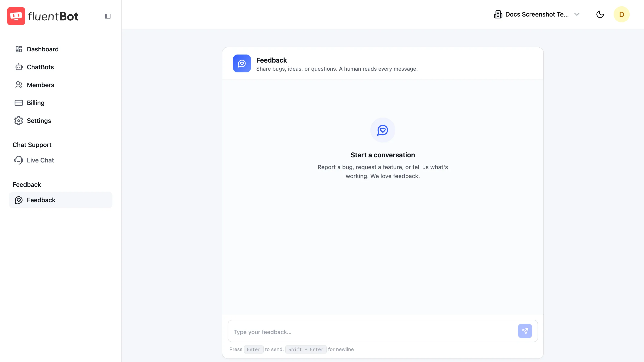Image resolution: width=644 pixels, height=362 pixels.
Task: Expand the Docs Screenshot Te... workspace dropdown
Action: click(537, 15)
